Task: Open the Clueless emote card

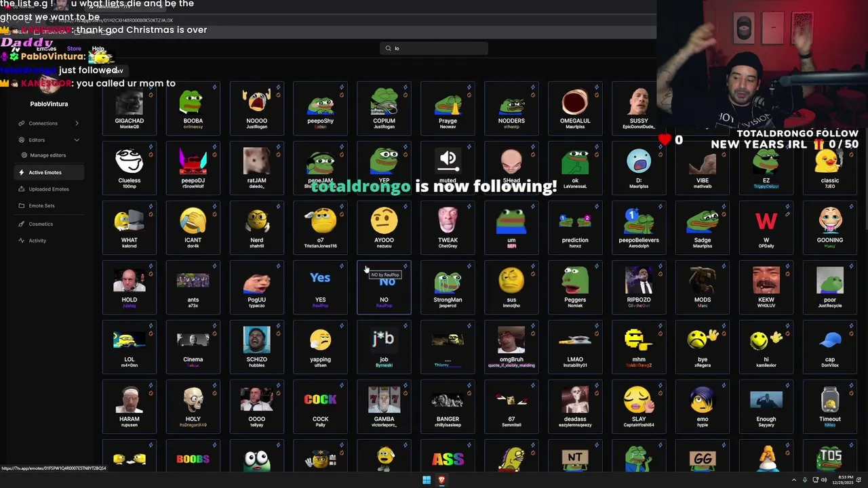Action: pos(130,167)
